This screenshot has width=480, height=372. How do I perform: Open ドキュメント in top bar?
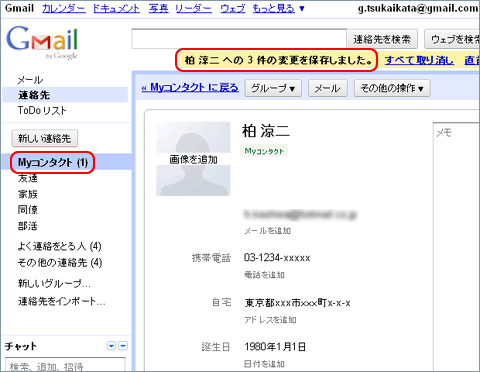[x=116, y=8]
